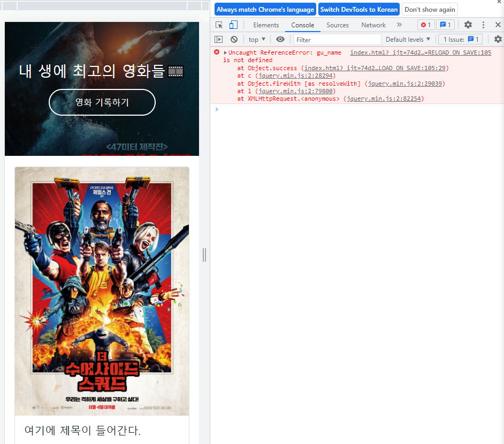Switch to the Console tab
Screen dimensions: 504x444
click(302, 25)
